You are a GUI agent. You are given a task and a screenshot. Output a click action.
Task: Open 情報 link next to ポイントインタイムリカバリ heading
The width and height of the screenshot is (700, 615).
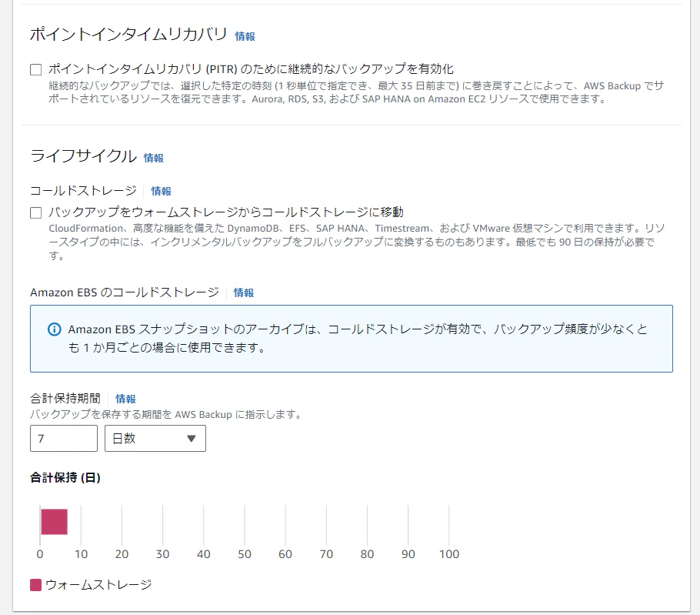pos(245,37)
